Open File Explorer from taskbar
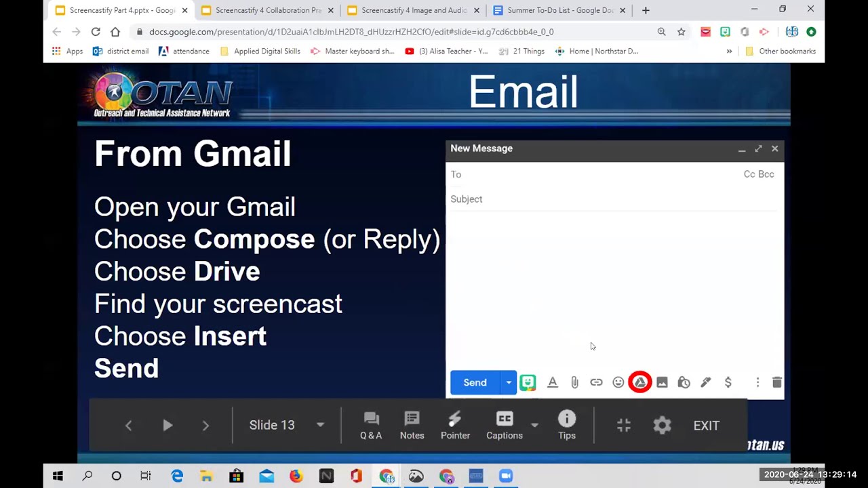Screen dimensions: 868x488 [206, 476]
